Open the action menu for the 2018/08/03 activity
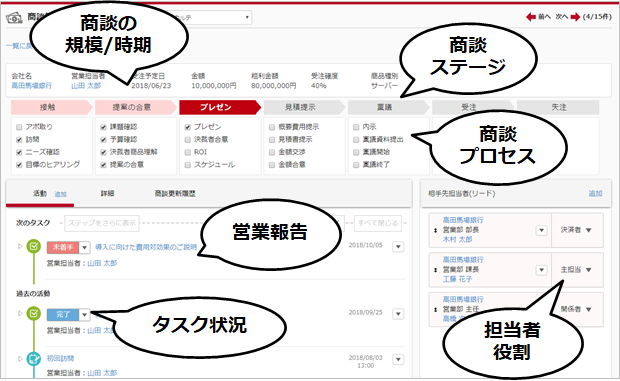This screenshot has width=620, height=381. pos(398,360)
